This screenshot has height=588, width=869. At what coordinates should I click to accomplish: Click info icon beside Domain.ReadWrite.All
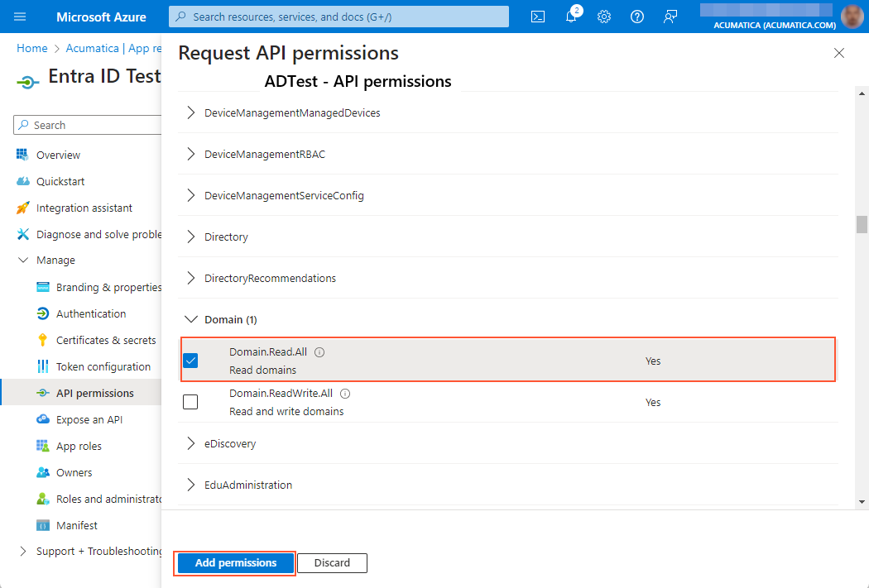tap(345, 394)
